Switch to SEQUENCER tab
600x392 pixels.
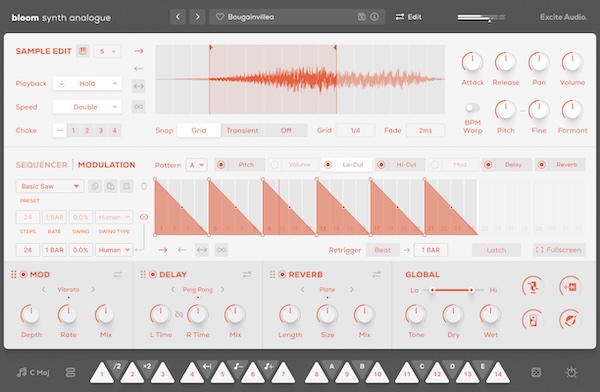(41, 165)
